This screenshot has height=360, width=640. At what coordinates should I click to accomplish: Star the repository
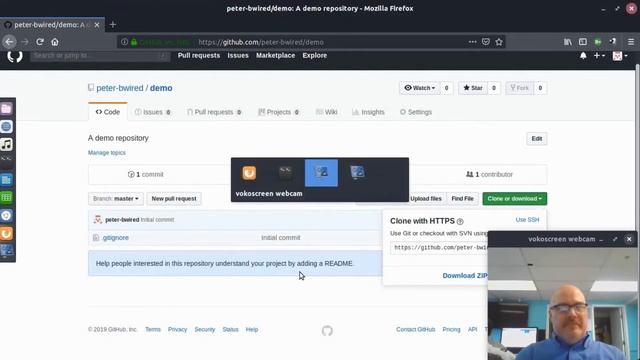(473, 88)
